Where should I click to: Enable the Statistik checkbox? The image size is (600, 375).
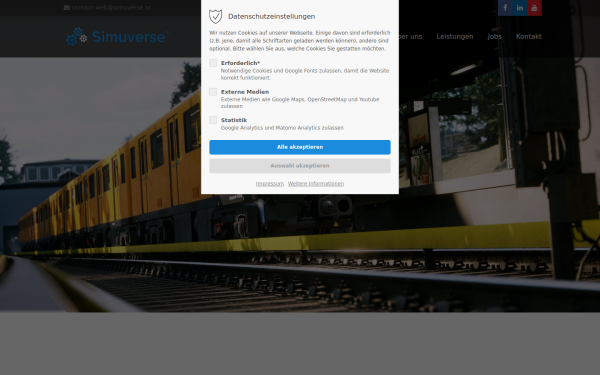(x=213, y=120)
